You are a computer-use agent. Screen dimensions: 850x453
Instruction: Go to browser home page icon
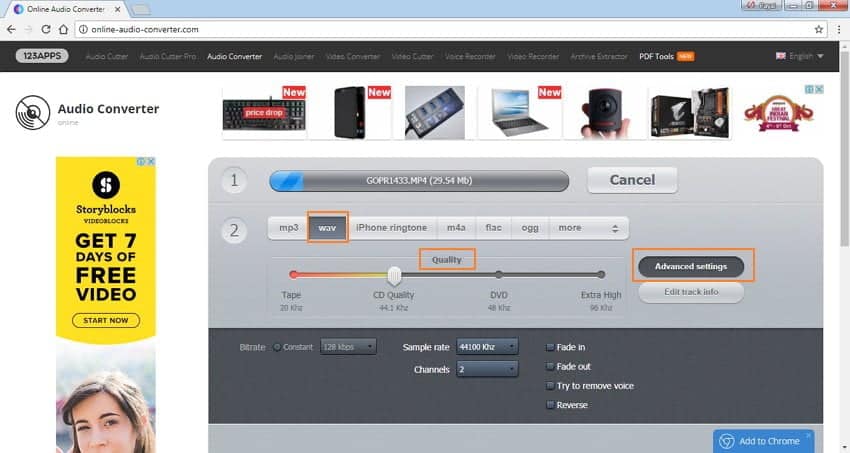63,29
